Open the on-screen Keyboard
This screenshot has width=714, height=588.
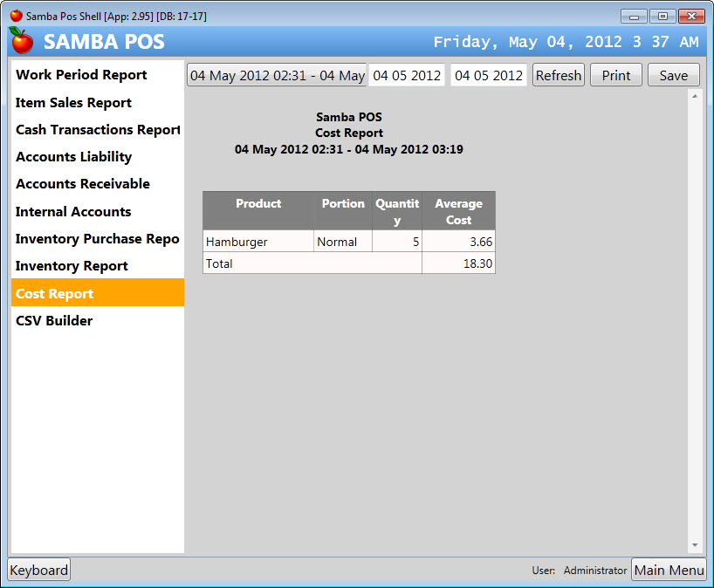(39, 570)
